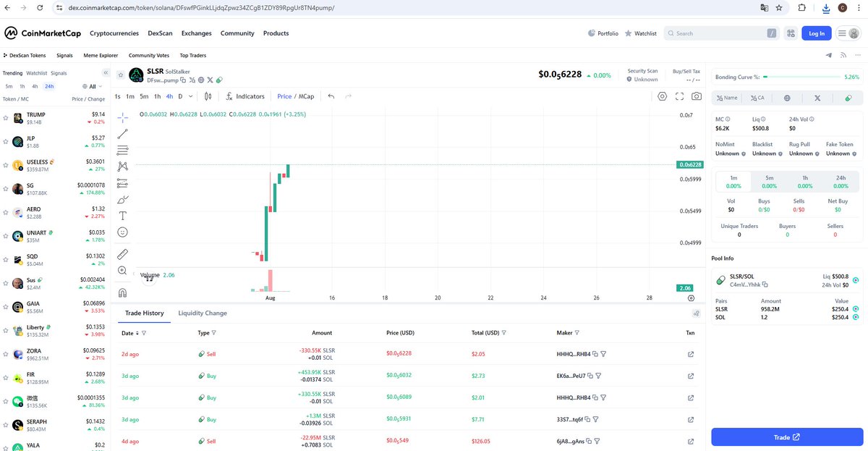Open the Fibonacci retracement tool group
868x451 pixels.
(x=122, y=150)
